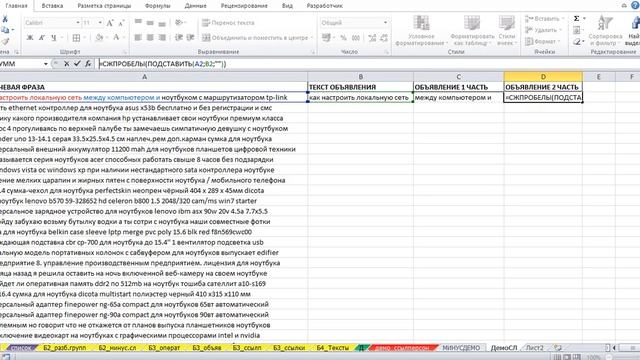Decrease font size with small A
Image resolution: width=640 pixels, height=360 pixels.
(121, 23)
